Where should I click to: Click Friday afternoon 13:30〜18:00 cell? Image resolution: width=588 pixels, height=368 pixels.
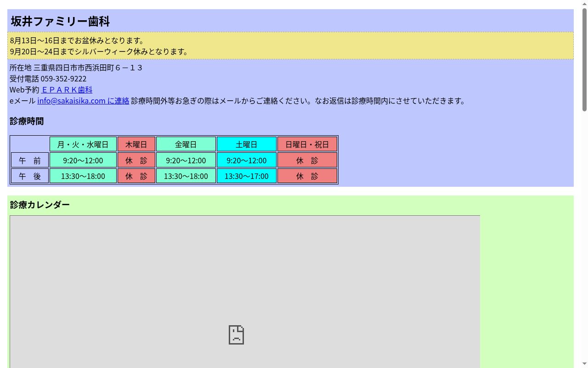pyautogui.click(x=186, y=176)
